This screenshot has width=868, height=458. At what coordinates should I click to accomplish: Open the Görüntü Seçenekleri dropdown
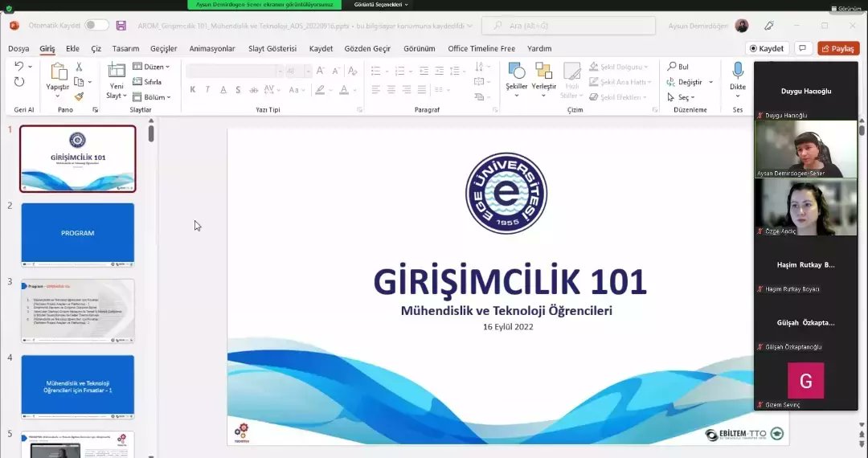click(381, 5)
